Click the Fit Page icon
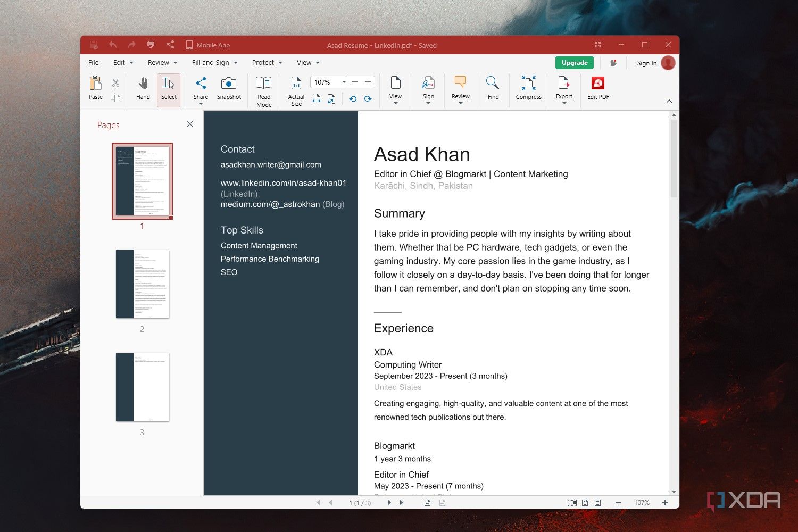This screenshot has width=798, height=532. point(331,98)
